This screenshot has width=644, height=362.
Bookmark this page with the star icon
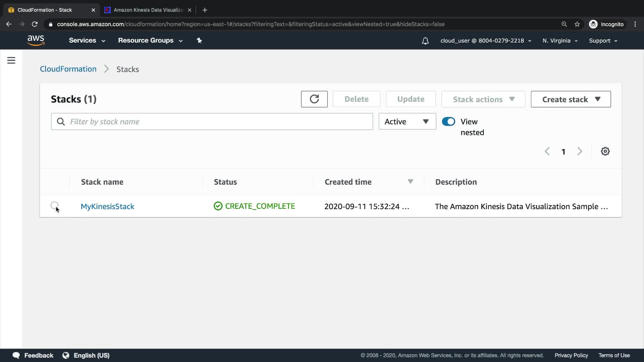coord(577,24)
